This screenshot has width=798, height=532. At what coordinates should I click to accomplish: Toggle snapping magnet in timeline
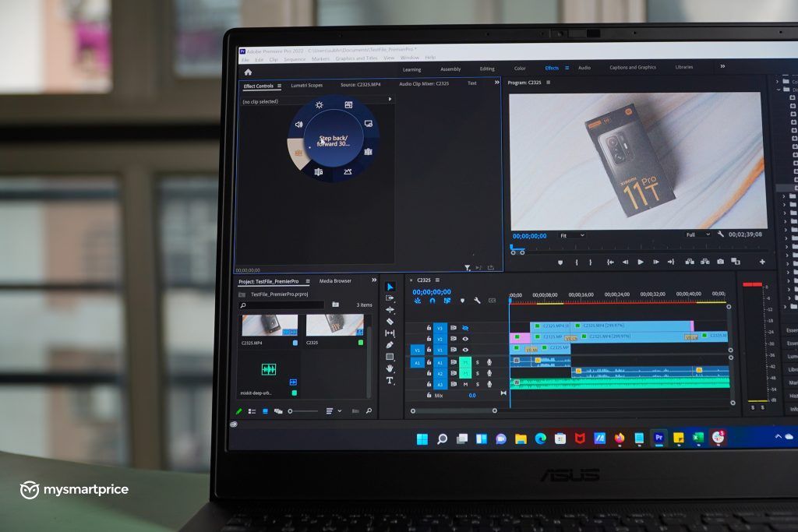coord(432,301)
